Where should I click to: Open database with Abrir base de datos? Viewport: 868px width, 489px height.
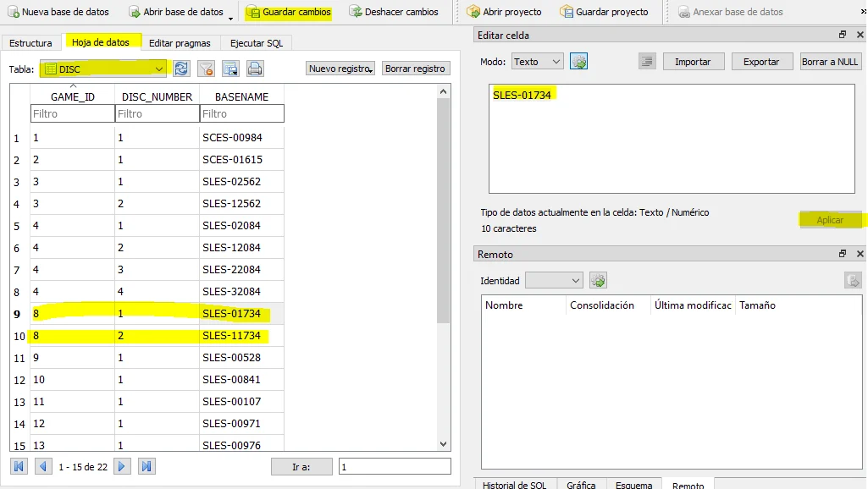(x=176, y=12)
